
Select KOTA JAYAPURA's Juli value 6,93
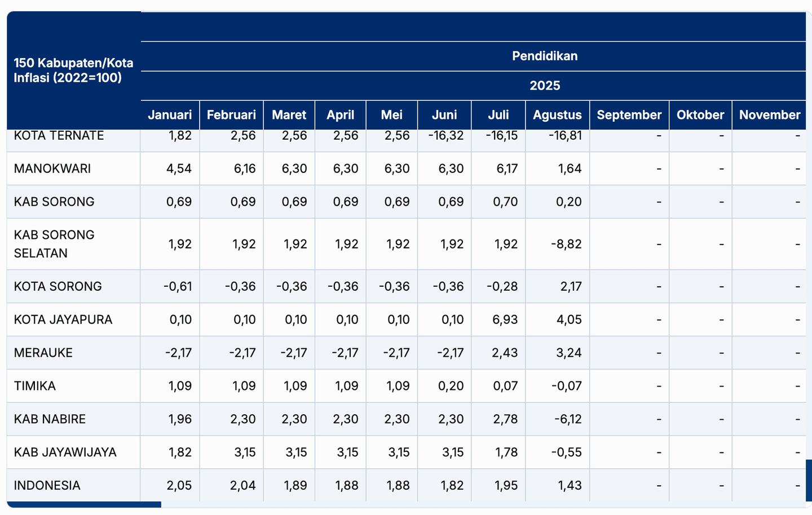point(505,319)
